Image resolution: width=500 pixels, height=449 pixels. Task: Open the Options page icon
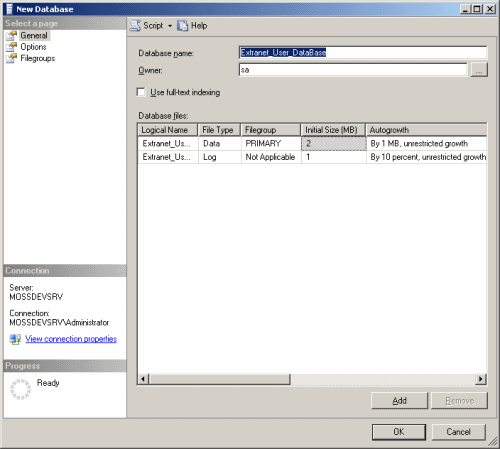click(x=11, y=47)
